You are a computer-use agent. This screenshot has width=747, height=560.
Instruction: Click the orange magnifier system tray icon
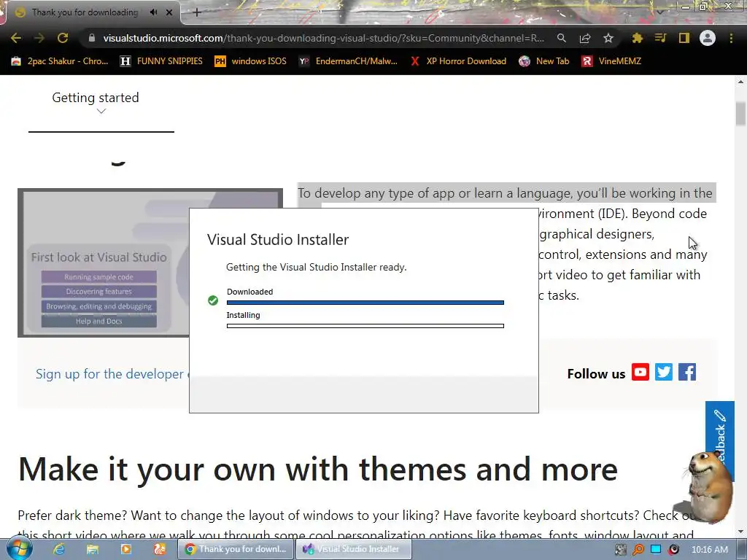(638, 550)
